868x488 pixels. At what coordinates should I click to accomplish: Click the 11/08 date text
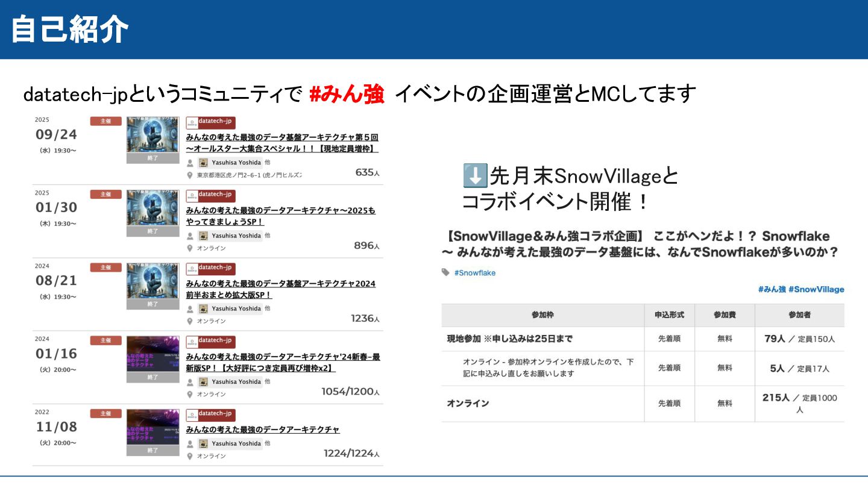[x=56, y=427]
